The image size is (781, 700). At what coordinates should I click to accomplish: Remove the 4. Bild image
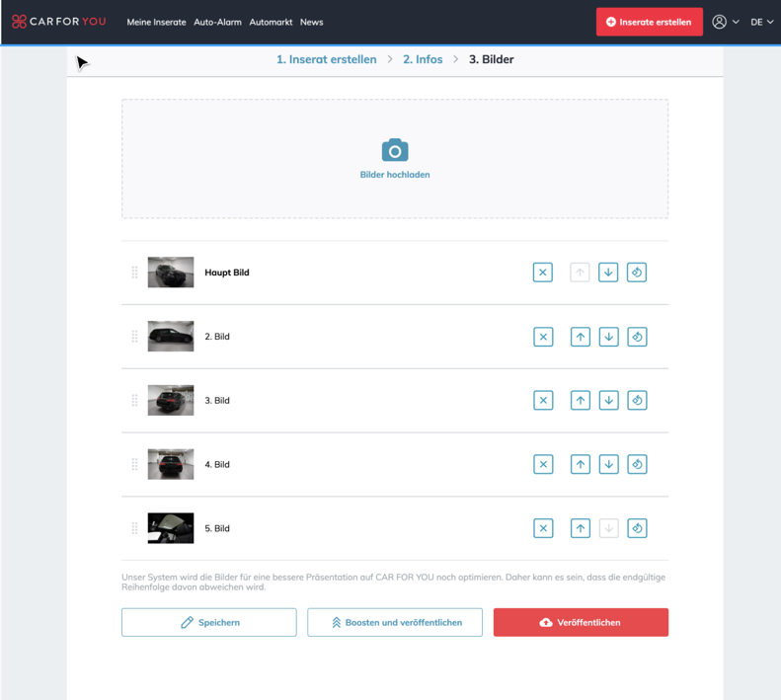click(543, 464)
